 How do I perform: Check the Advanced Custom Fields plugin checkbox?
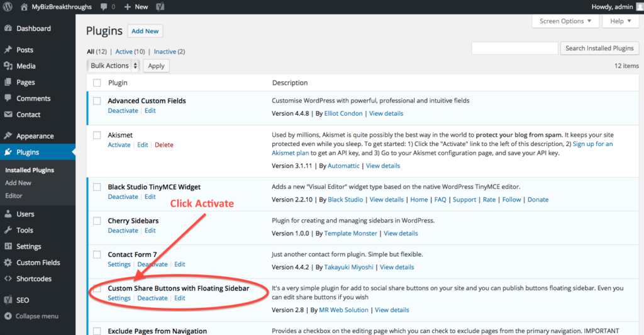(97, 101)
